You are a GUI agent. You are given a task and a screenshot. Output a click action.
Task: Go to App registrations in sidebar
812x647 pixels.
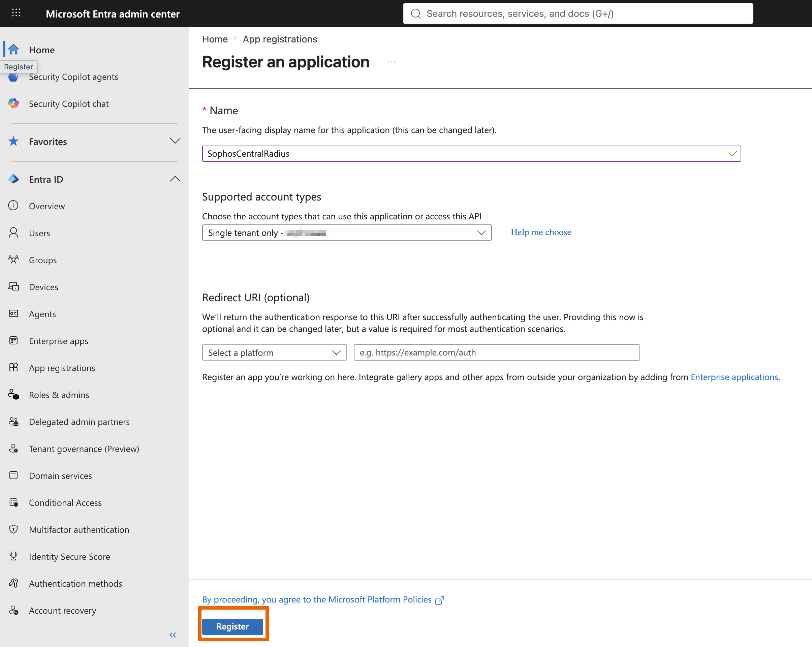pos(62,368)
